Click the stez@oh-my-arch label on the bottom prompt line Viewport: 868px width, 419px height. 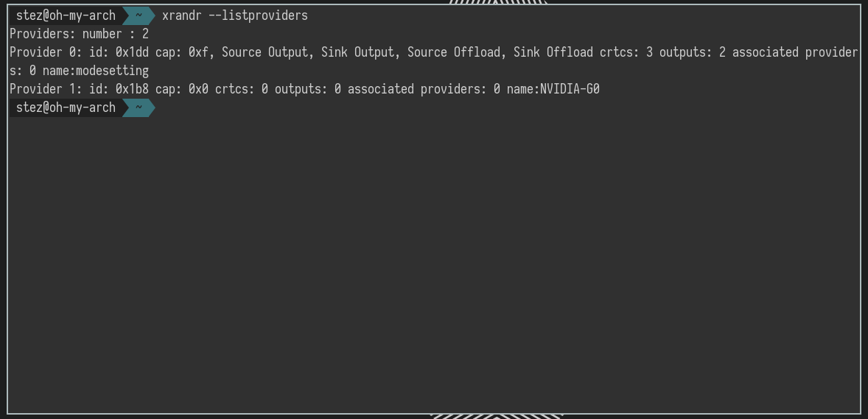[66, 108]
